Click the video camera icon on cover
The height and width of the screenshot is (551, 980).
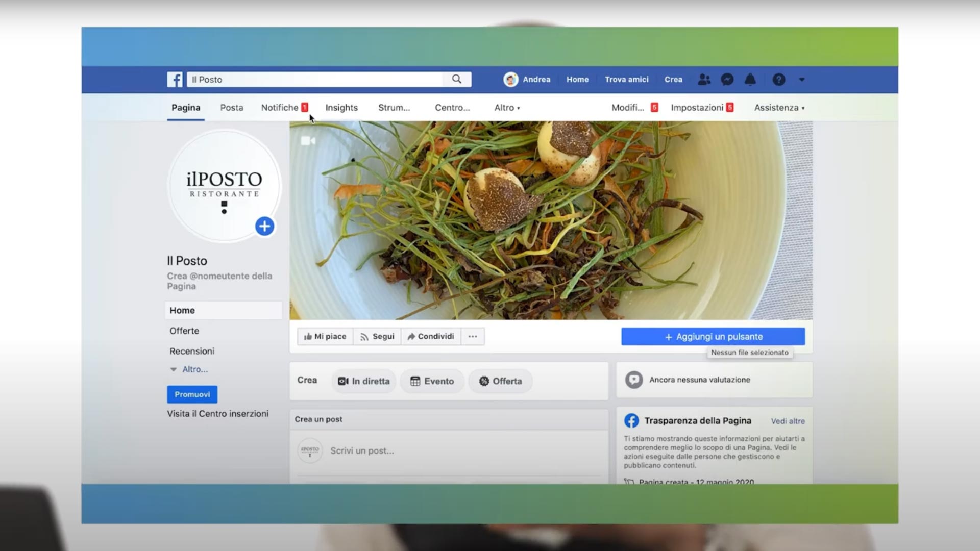(x=308, y=141)
